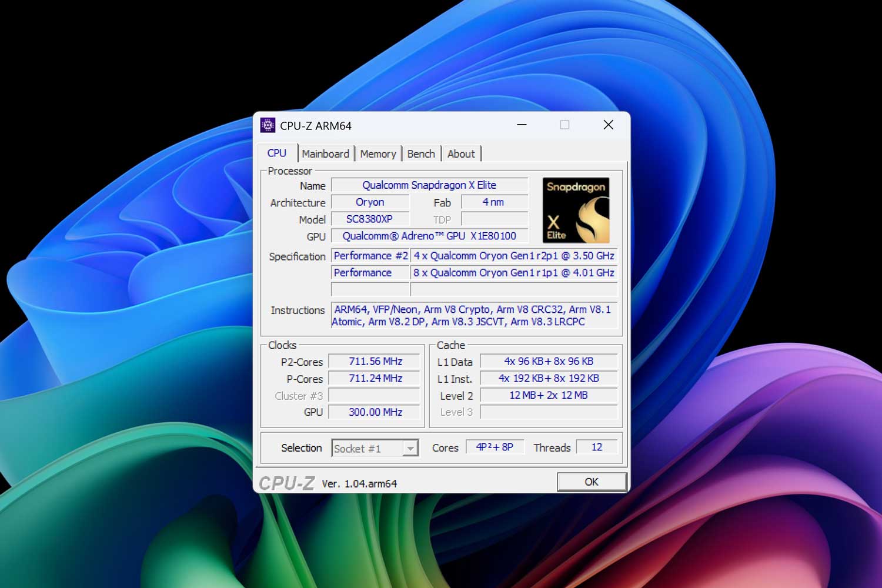Open the About tab

coord(461,153)
